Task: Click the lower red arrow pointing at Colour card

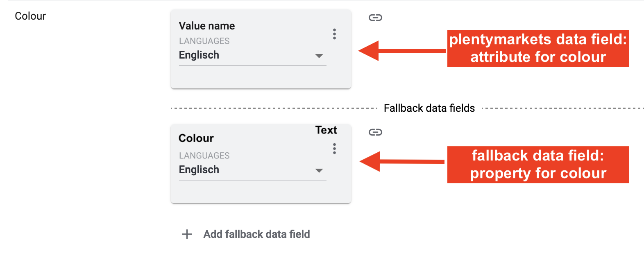Action: click(401, 162)
